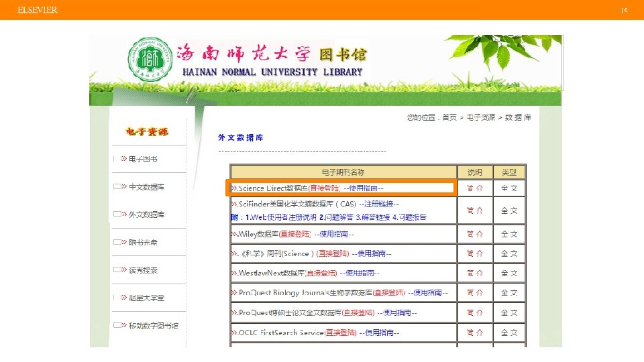Click the 说明 column header
644x362 pixels.
[475, 172]
